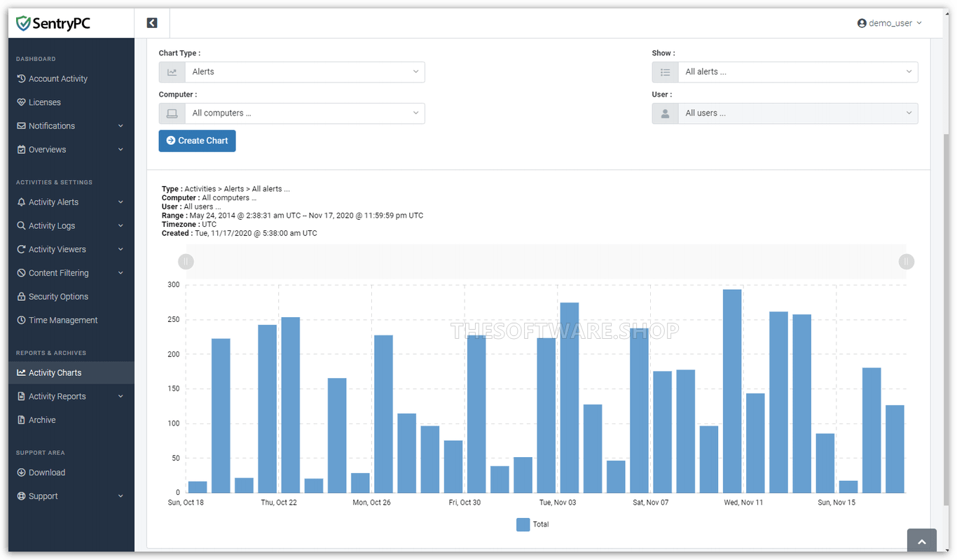Click the Time Management clock icon
Viewport: 957px width, 560px height.
[22, 320]
